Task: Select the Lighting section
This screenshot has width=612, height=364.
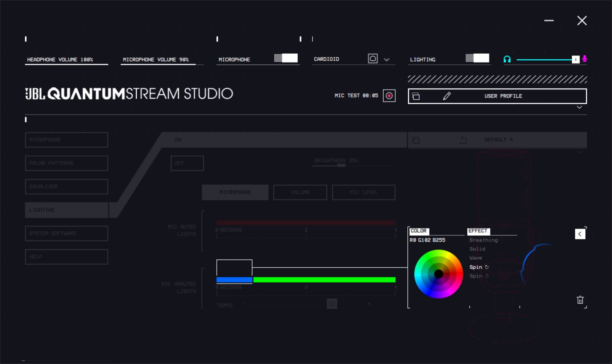Action: click(67, 210)
